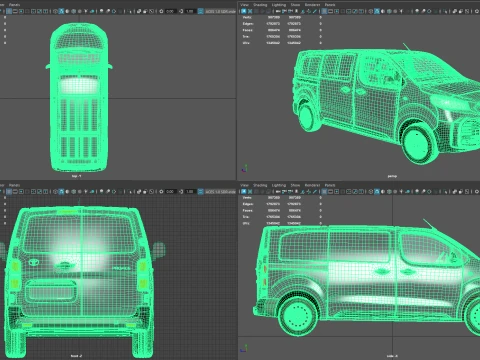The width and height of the screenshot is (480, 360).
Task: Toggle X-Ray mode in perspective panel toolbar
Action: (455, 11)
